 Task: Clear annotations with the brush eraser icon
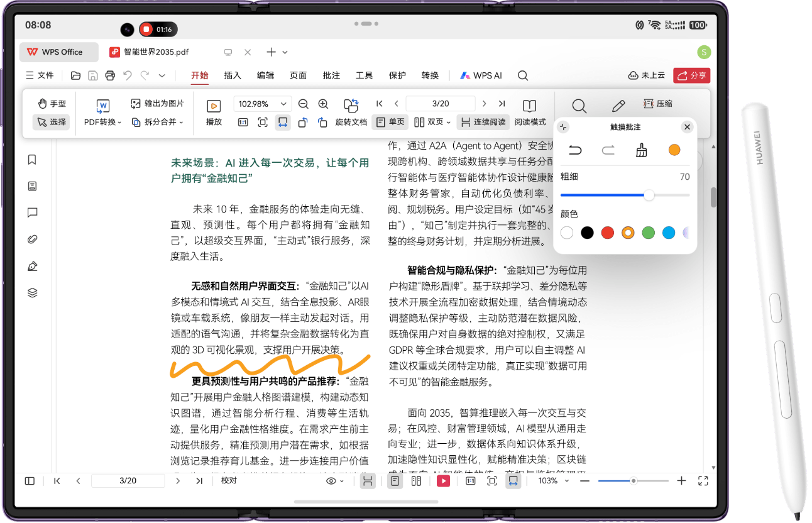(x=641, y=150)
